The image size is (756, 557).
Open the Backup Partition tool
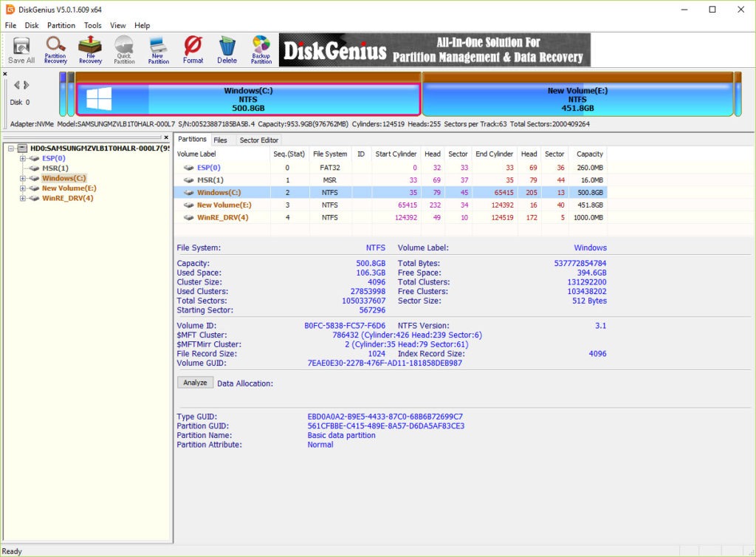[x=261, y=50]
